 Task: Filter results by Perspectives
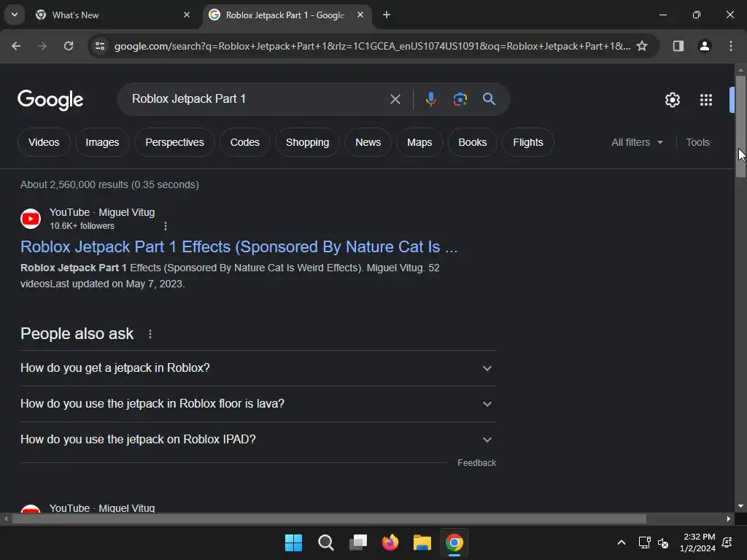pos(174,142)
